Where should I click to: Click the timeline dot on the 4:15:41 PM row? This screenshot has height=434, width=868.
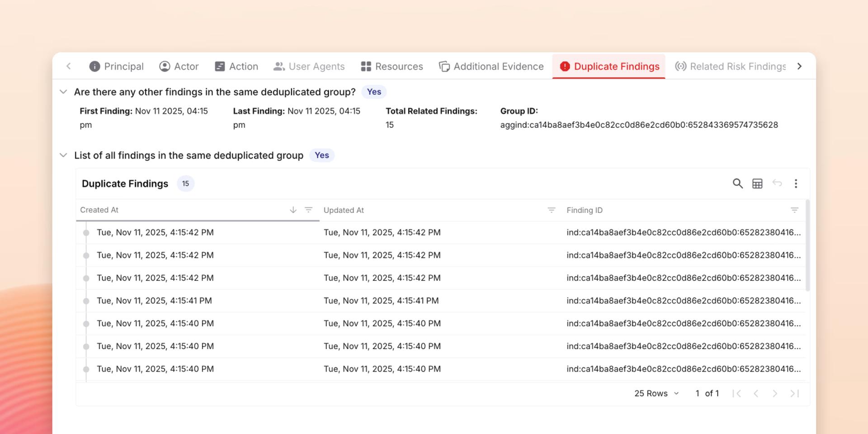click(86, 301)
